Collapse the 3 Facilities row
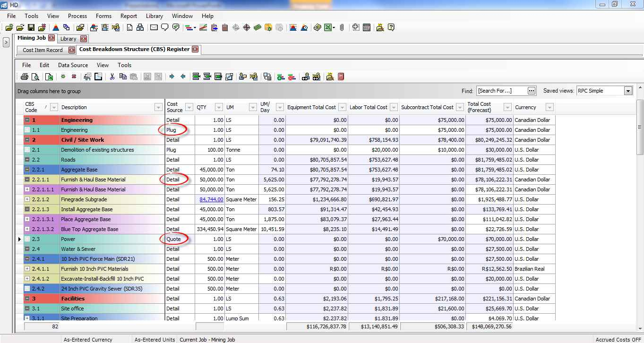Image resolution: width=644 pixels, height=343 pixels. tap(27, 299)
